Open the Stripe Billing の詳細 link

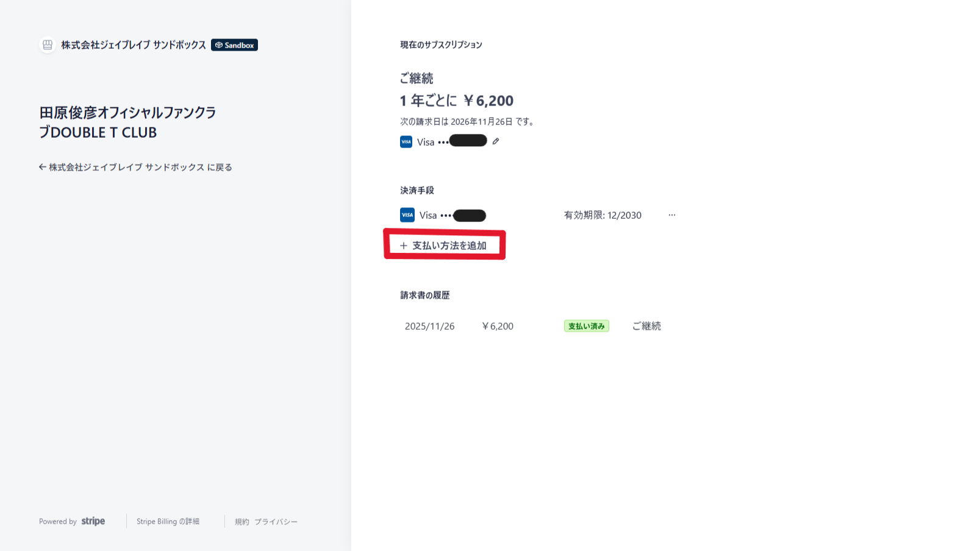[168, 522]
